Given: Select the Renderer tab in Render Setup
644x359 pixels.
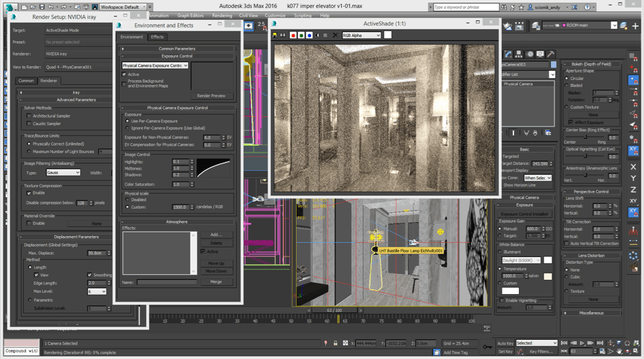Looking at the screenshot, I should click(x=49, y=81).
